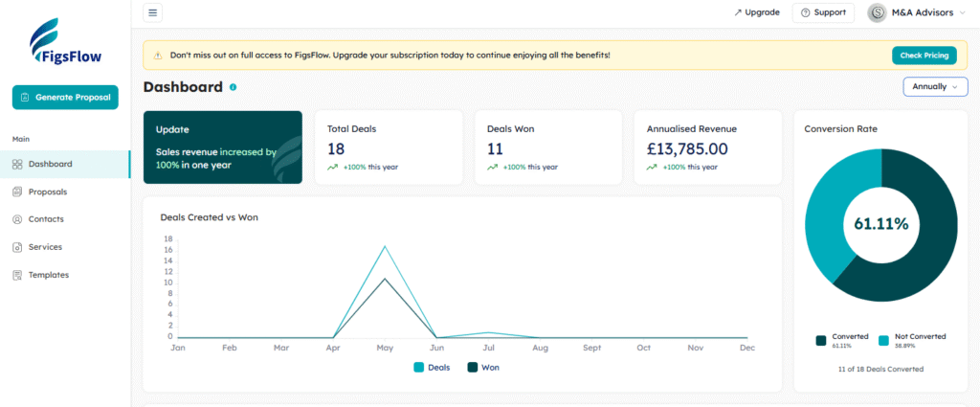
Task: Click the FigsFlow logo
Action: point(65,43)
